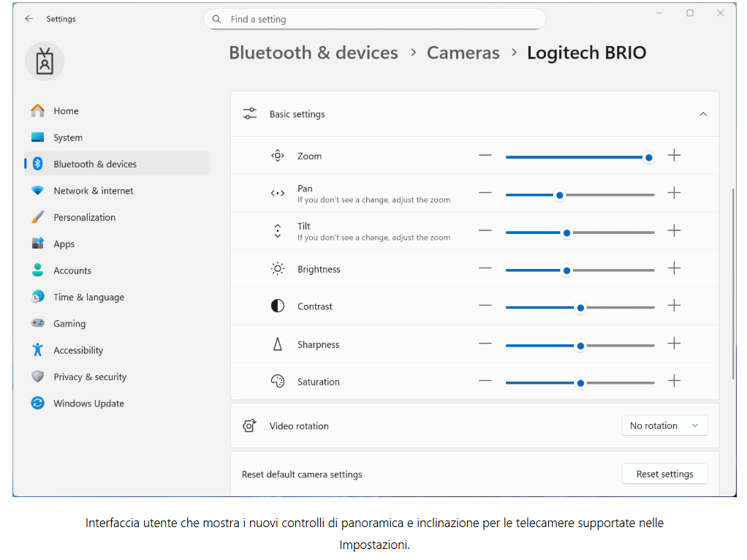Open Bluetooth & devices breadcrumb link
The image size is (747, 560).
click(314, 53)
